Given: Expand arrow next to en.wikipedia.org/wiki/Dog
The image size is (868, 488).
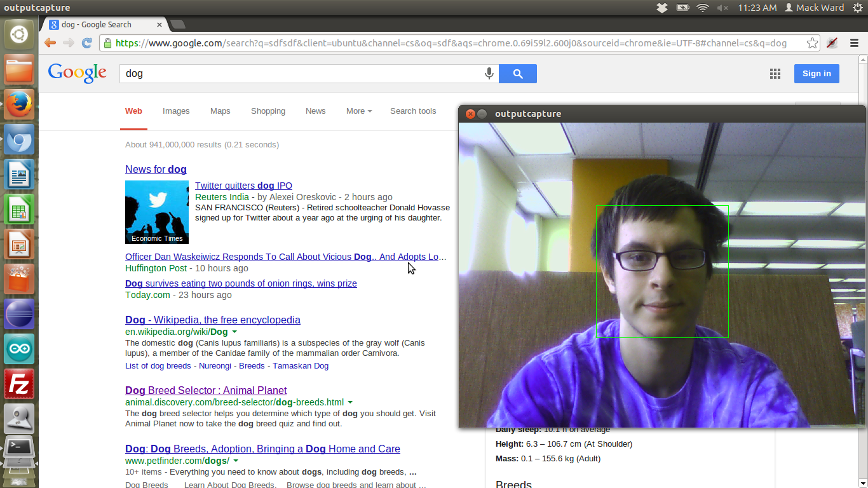Looking at the screenshot, I should click(234, 332).
